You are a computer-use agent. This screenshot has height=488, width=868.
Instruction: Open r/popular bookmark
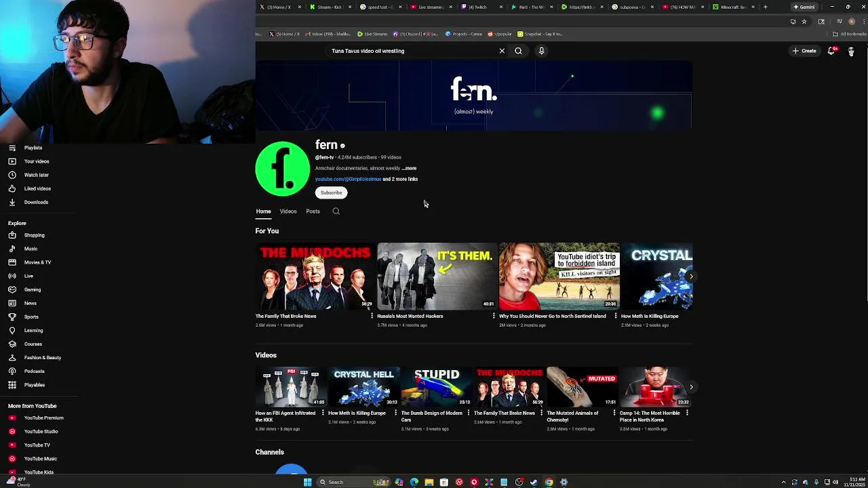pyautogui.click(x=499, y=34)
